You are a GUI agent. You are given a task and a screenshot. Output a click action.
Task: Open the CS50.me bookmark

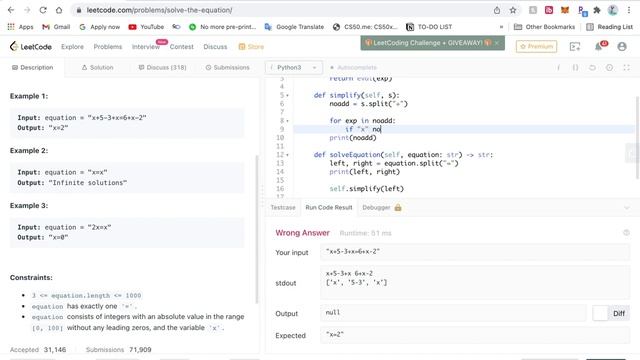point(365,27)
